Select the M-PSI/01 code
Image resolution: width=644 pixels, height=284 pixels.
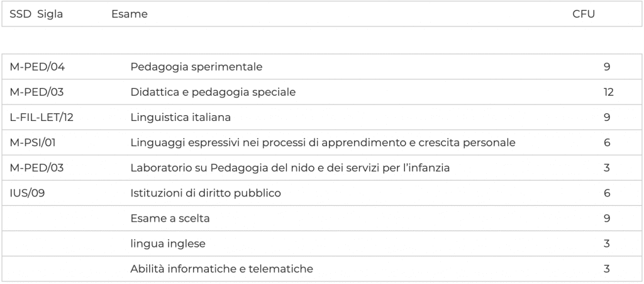(33, 142)
